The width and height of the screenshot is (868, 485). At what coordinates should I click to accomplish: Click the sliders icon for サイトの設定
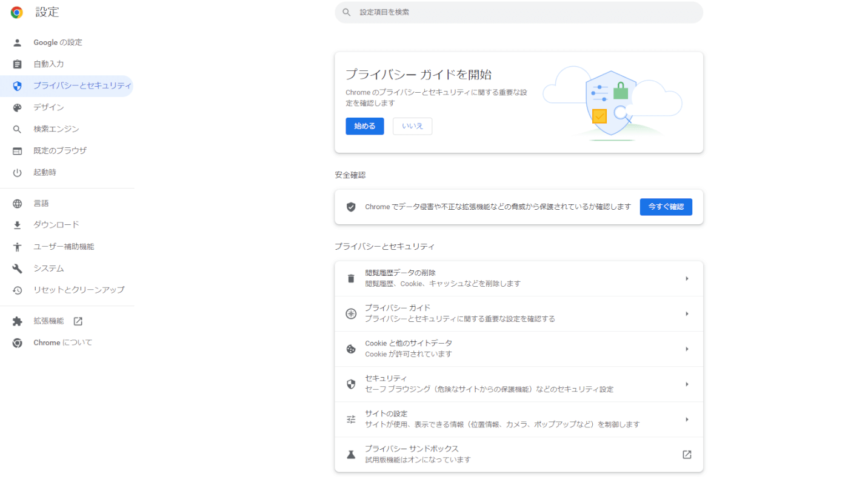click(351, 419)
